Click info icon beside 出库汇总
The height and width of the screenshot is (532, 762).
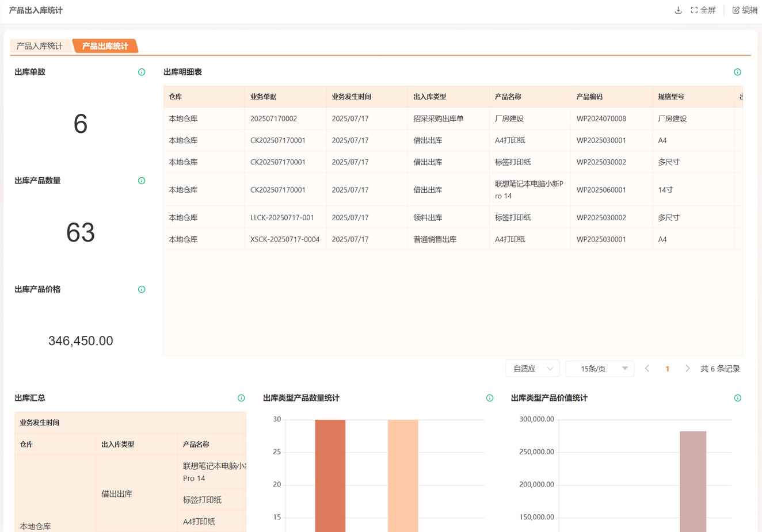click(x=241, y=398)
